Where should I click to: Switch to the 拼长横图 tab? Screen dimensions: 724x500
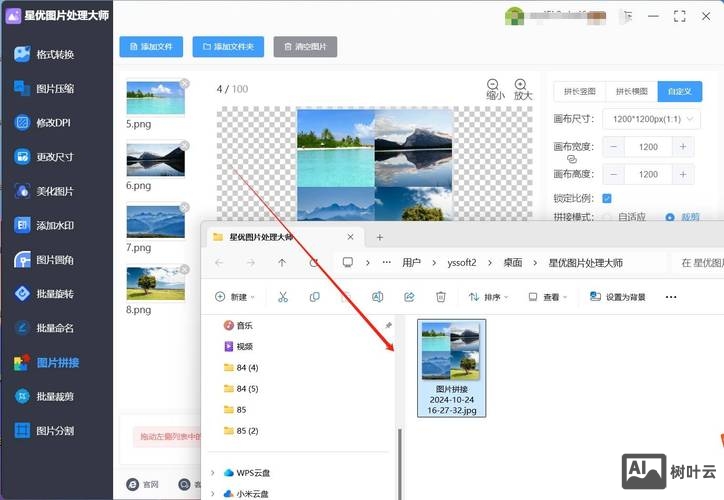tap(632, 91)
